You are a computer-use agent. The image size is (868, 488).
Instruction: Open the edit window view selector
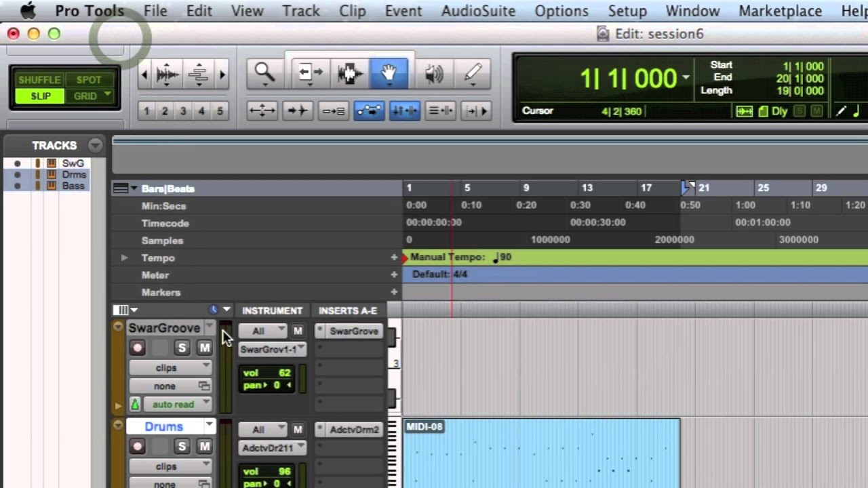(126, 310)
